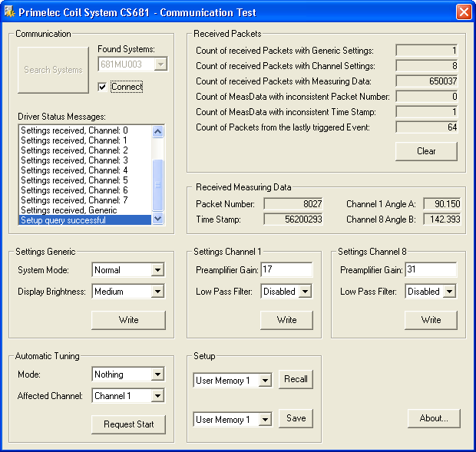Click the Generic Settings packet count field

click(427, 50)
